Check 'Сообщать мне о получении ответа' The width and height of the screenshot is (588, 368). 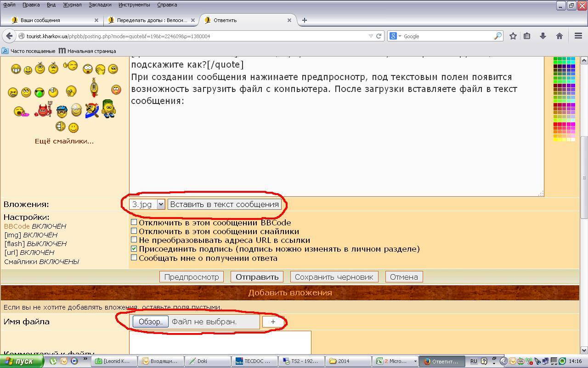[134, 258]
